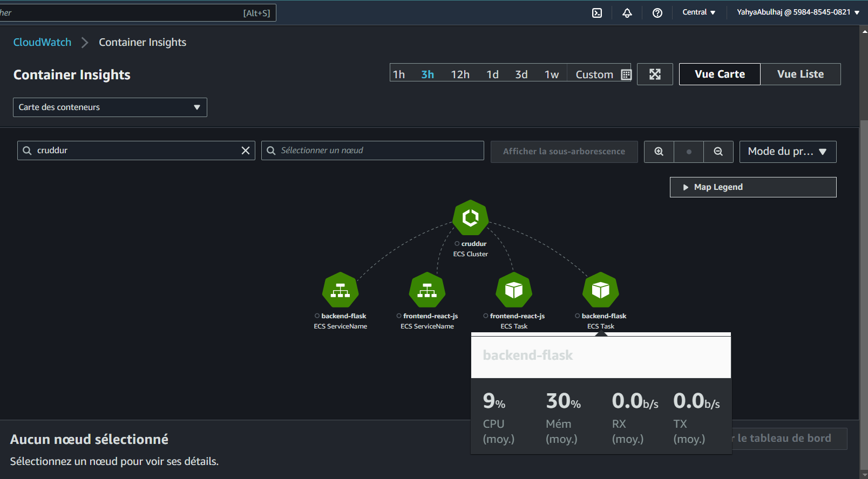Open the notifications bell
The image size is (868, 479).
click(627, 13)
